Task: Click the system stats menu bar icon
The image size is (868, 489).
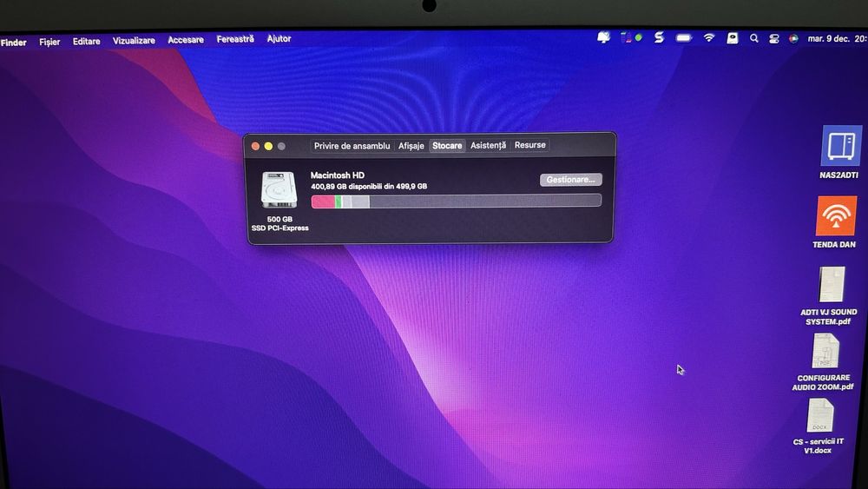Action: point(626,37)
